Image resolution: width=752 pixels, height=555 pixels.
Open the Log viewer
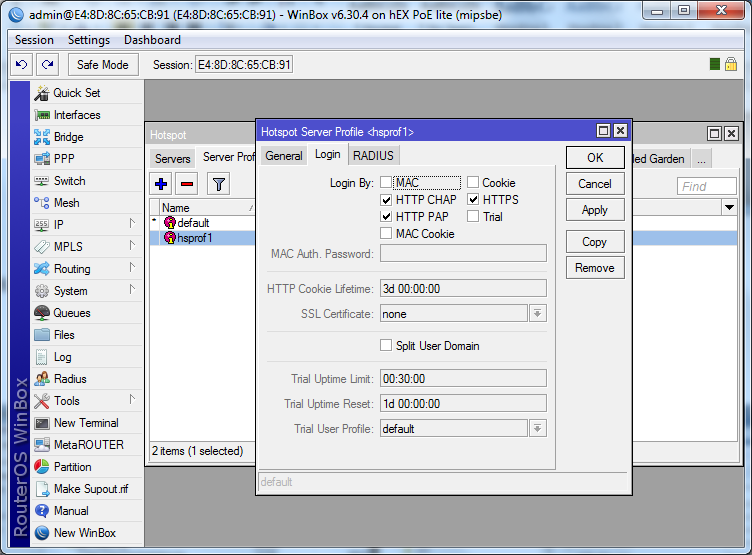pos(87,357)
